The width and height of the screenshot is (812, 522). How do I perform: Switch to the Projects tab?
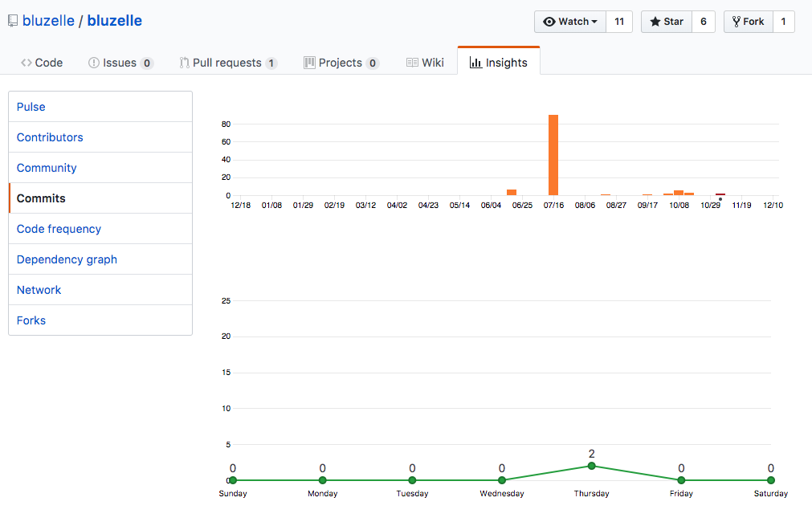click(341, 63)
